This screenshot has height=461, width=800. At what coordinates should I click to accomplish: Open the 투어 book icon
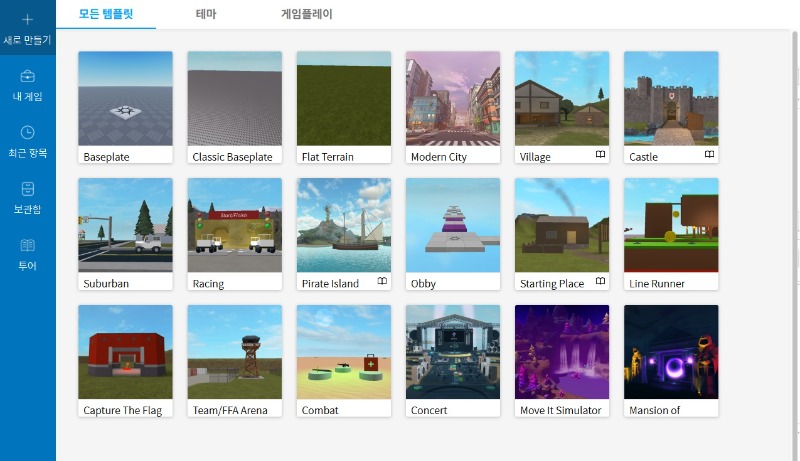pyautogui.click(x=28, y=245)
